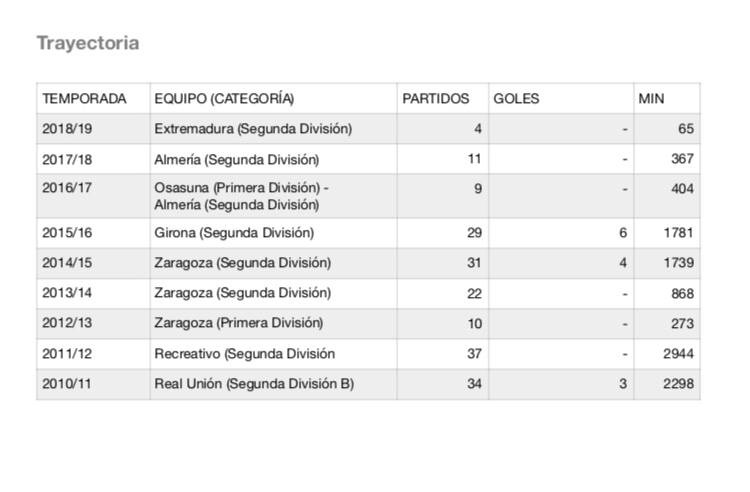Select Girona (Segunda División) team cell
Image resolution: width=750 pixels, height=492 pixels.
(x=234, y=233)
